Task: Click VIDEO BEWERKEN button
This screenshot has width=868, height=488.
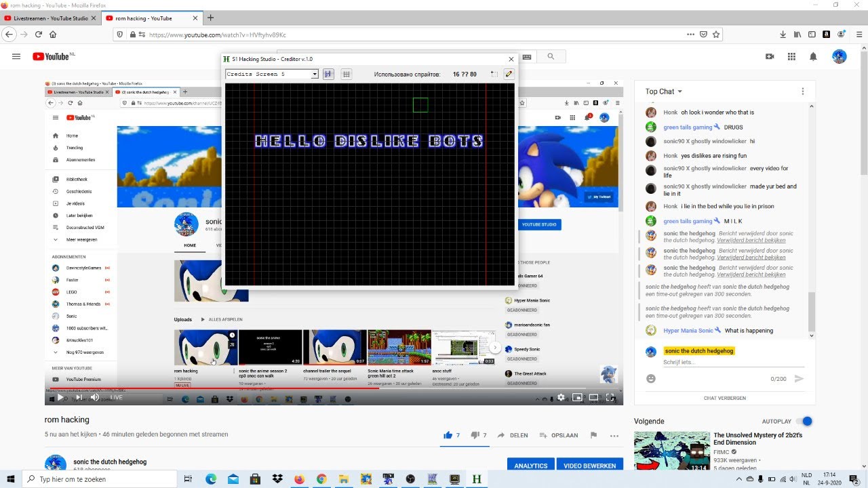Action: (590, 466)
